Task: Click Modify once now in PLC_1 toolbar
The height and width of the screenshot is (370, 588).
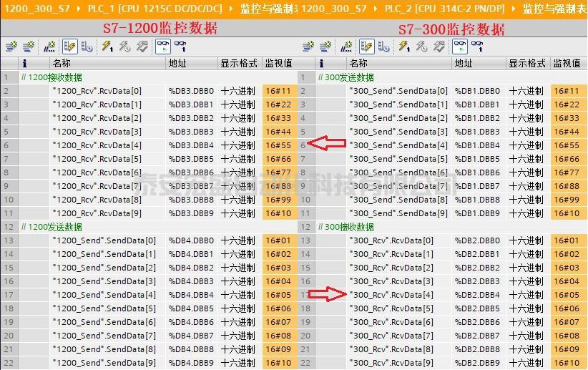Action: [107, 47]
